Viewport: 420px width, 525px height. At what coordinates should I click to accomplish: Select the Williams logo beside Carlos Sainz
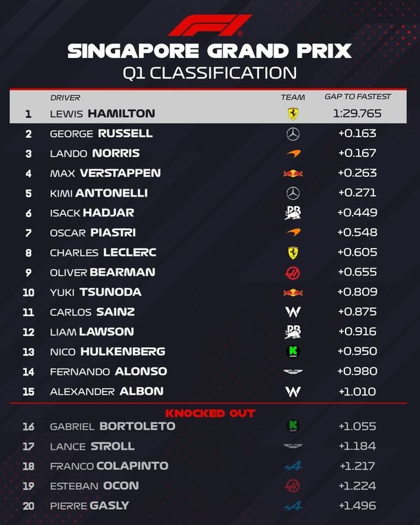293,312
